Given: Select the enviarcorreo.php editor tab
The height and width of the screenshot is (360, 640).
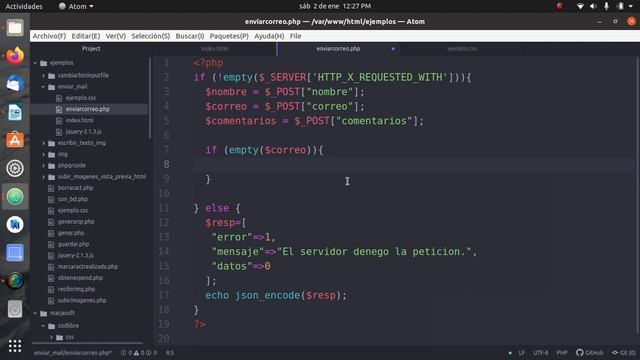Looking at the screenshot, I should pos(338,49).
